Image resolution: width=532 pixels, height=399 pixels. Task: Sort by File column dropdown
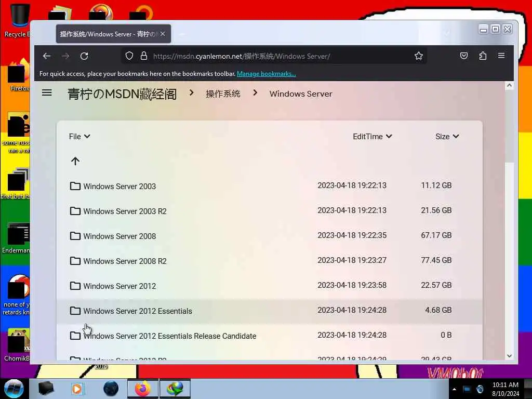coord(79,137)
